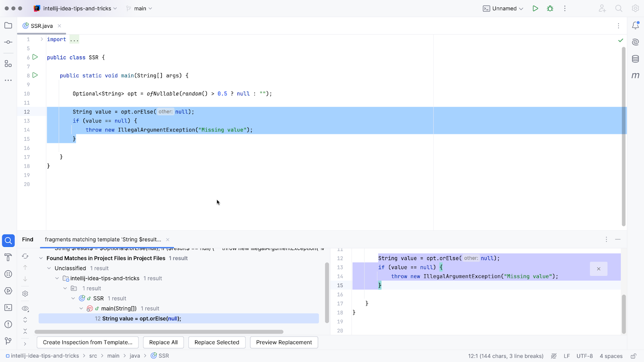Open main branch dropdown

[139, 8]
